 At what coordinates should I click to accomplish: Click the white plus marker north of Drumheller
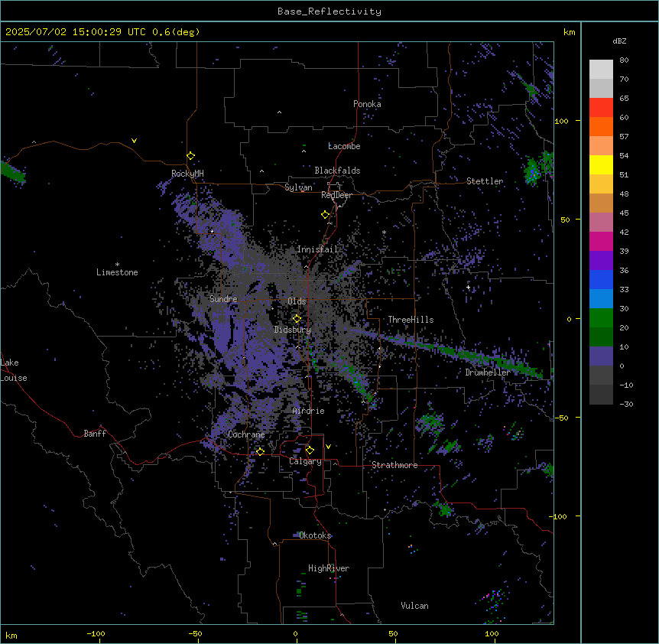point(468,288)
